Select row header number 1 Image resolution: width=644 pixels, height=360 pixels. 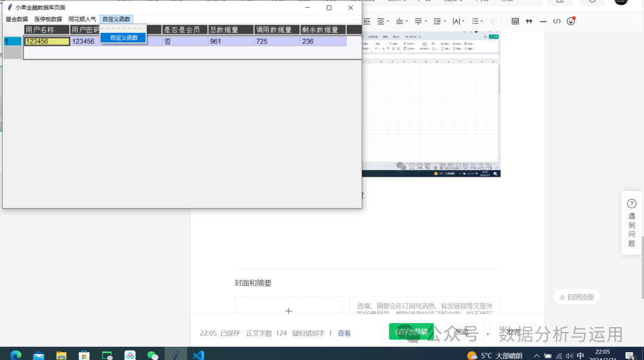click(13, 41)
